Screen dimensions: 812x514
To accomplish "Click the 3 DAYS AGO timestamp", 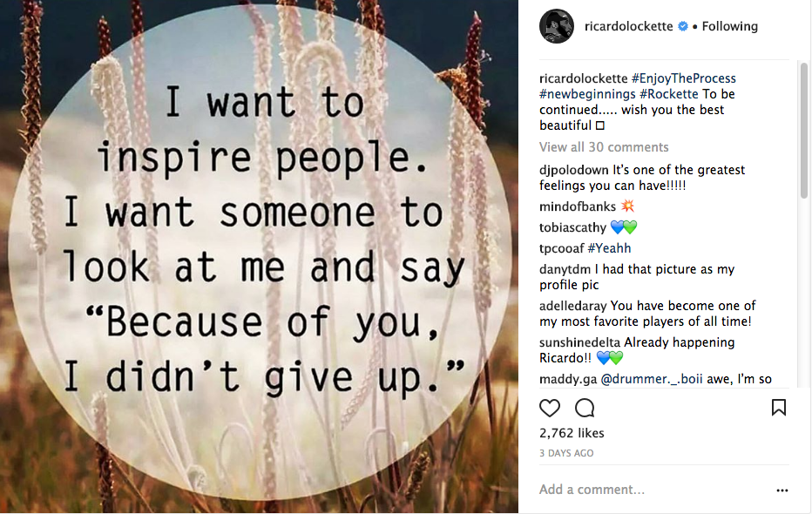I will point(566,453).
